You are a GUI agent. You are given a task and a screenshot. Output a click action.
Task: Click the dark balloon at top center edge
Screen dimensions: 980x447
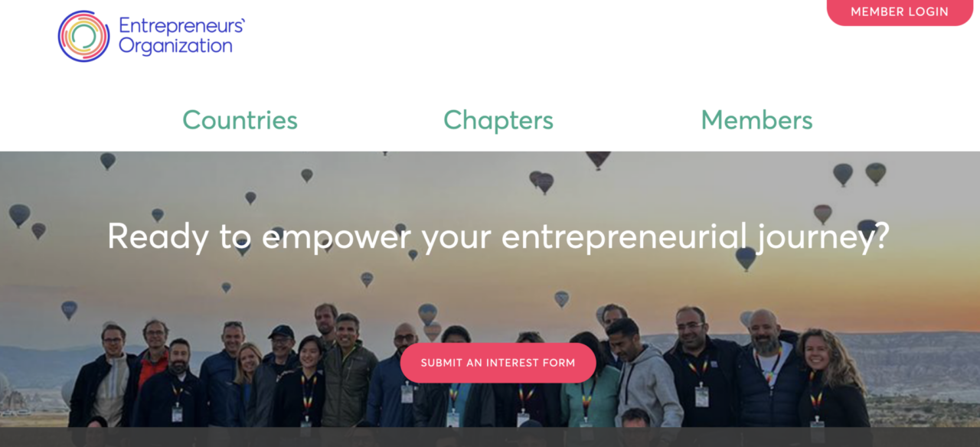click(598, 159)
